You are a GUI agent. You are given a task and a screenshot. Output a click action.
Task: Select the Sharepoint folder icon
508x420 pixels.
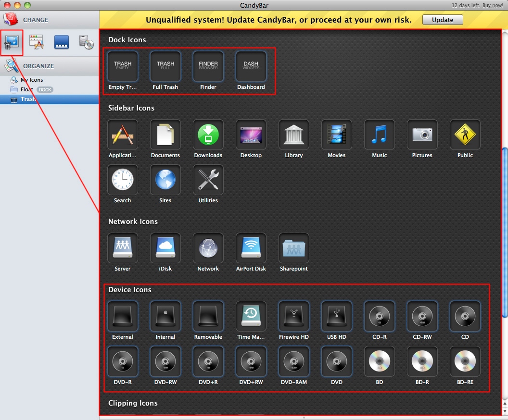coord(293,248)
